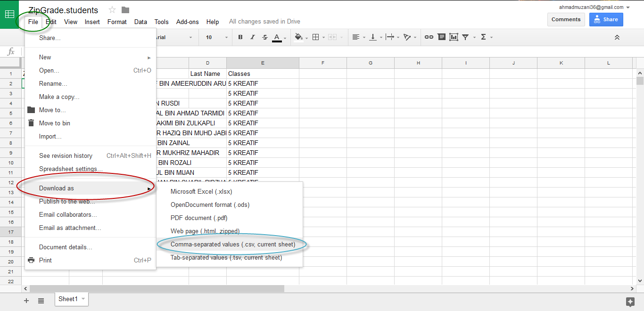Insert a comment using toolbar icon
644x311 pixels.
click(x=441, y=37)
